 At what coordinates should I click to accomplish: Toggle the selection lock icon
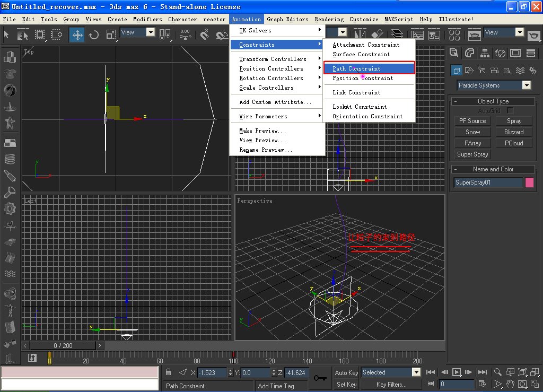168,372
